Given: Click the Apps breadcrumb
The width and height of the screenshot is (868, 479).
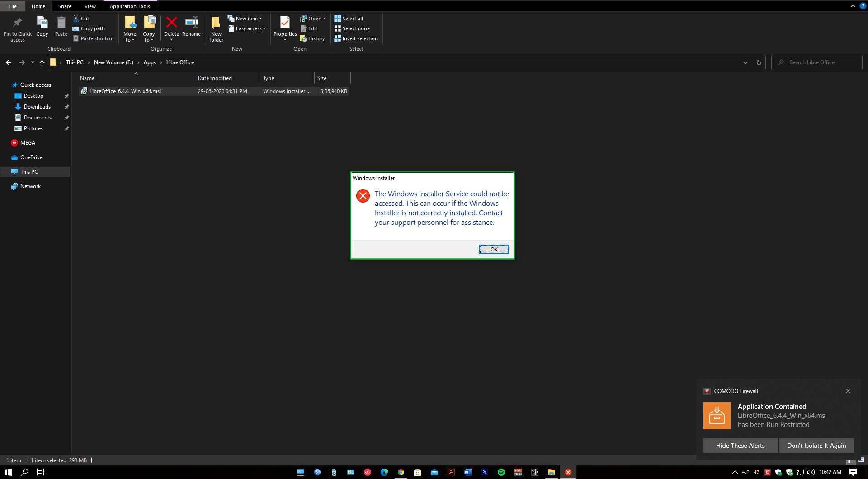Looking at the screenshot, I should tap(150, 62).
